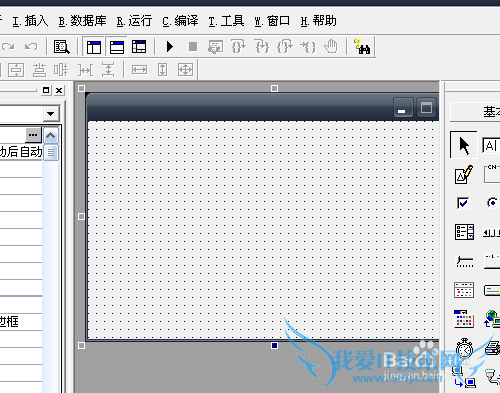Click the 基本 component group header
Screen dimensions: 500x393
coord(475,112)
